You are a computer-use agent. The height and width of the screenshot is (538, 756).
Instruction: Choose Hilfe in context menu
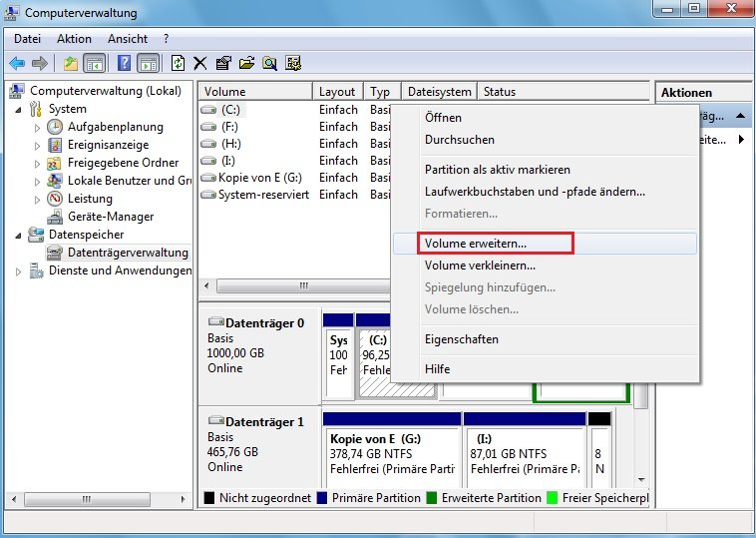coord(546,369)
